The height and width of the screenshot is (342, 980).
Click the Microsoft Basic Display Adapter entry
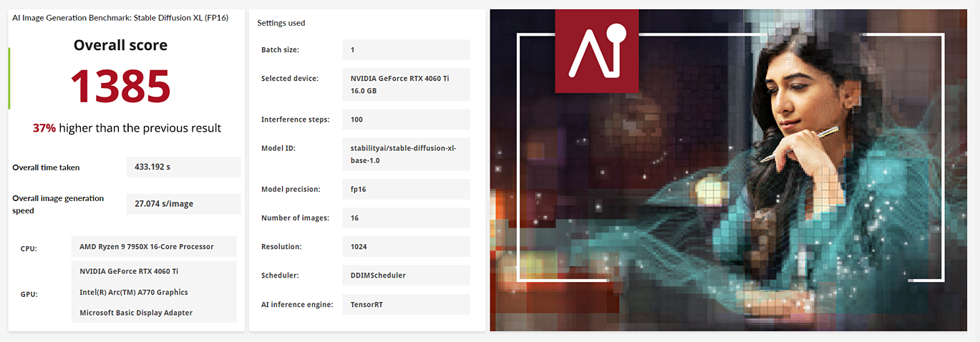(x=154, y=313)
